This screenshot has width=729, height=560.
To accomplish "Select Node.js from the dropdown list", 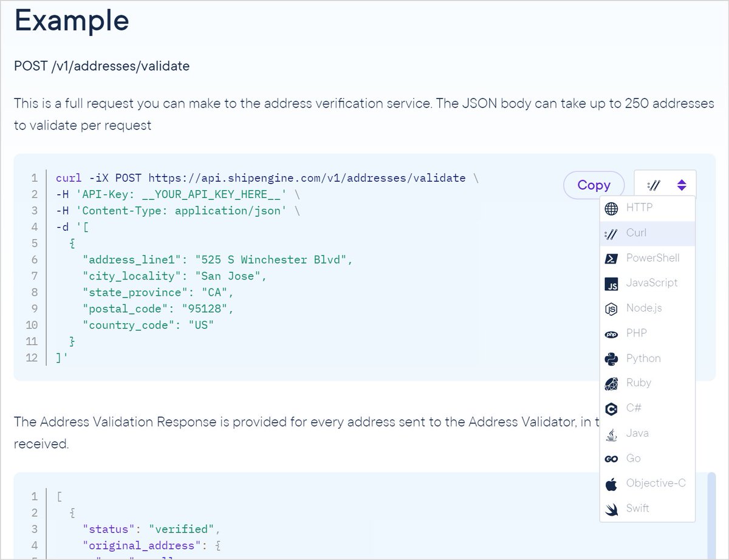I will tap(648, 308).
